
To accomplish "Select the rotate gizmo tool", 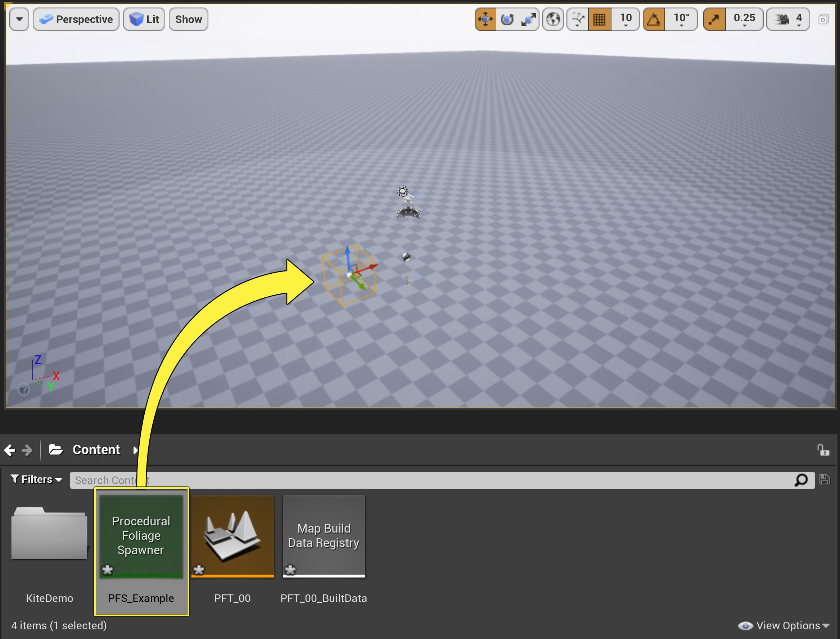I will click(x=507, y=19).
